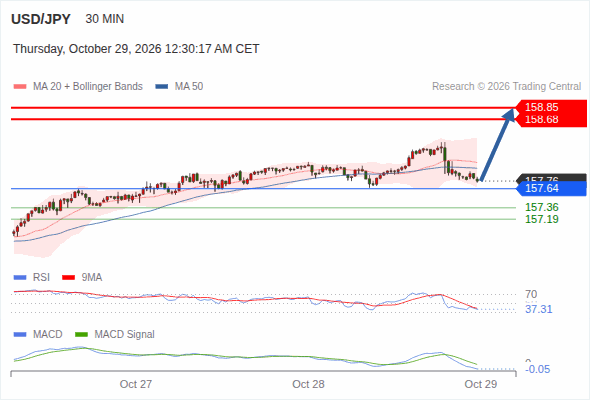
Task: Click the red 9MA legend swatch
Action: tap(68, 278)
